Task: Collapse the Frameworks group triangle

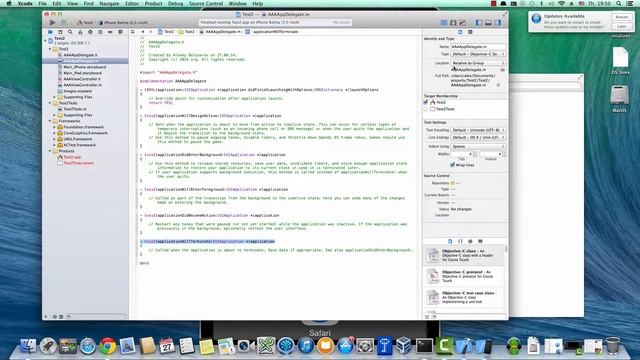Action: pyautogui.click(x=50, y=121)
